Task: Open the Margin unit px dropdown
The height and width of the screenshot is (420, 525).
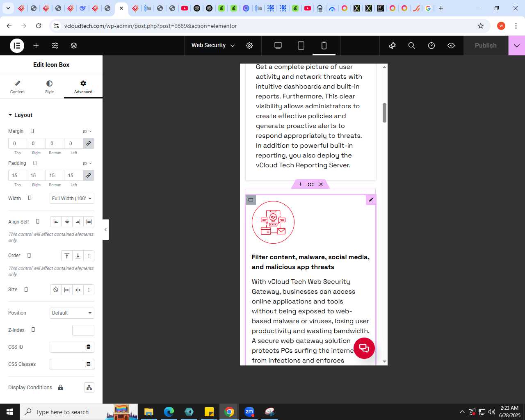Action: [x=87, y=131]
